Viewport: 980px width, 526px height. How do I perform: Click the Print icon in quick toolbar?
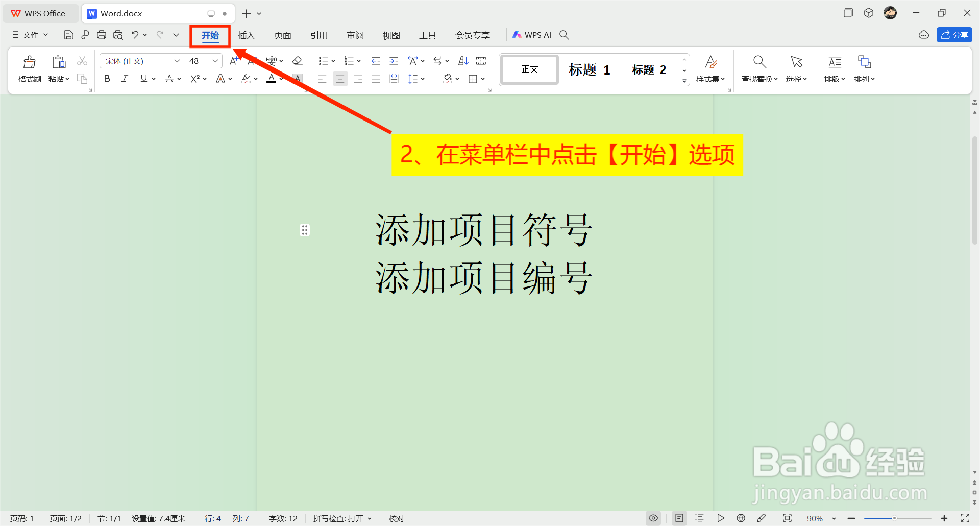point(102,35)
